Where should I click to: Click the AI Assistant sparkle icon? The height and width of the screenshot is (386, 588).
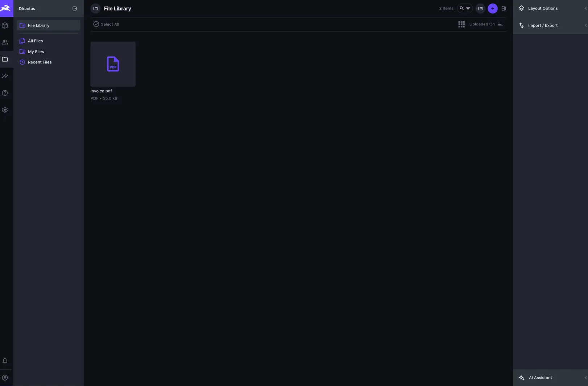click(x=521, y=378)
